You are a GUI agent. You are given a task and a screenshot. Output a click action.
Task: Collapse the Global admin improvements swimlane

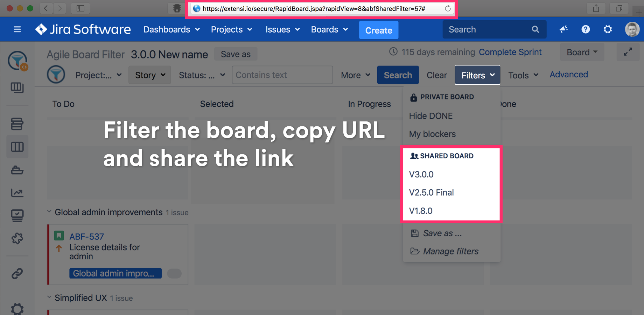click(49, 212)
